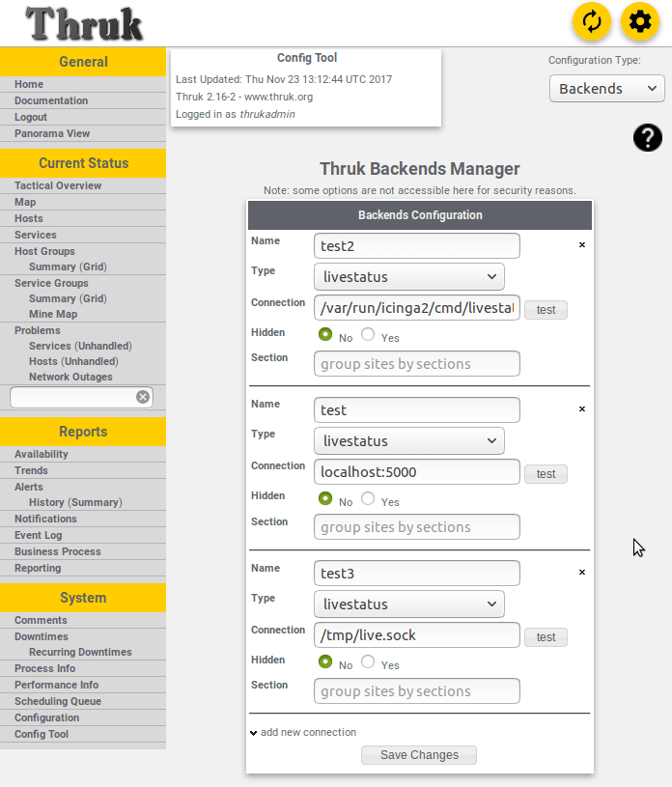Open the Type dropdown for test3 backend
Screen dimensions: 672x787
pyautogui.click(x=409, y=604)
